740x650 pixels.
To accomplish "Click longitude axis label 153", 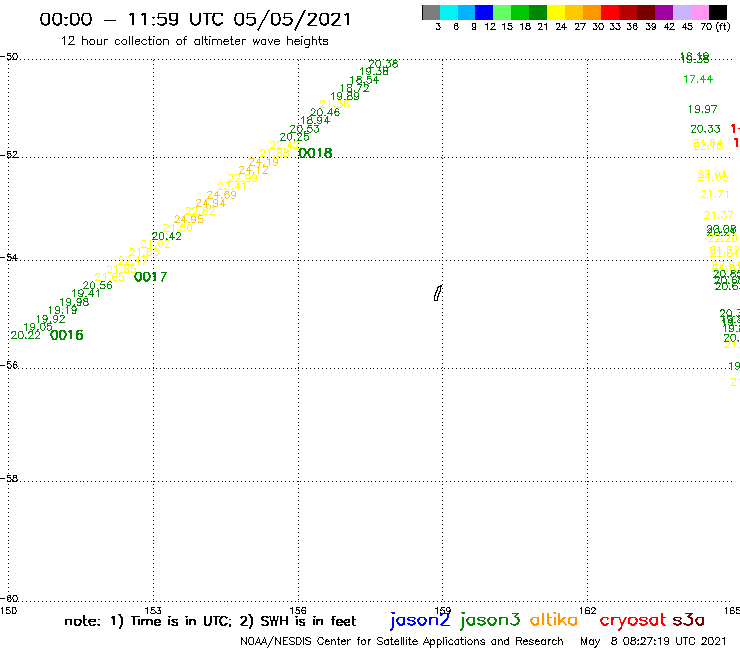I will coord(153,611).
